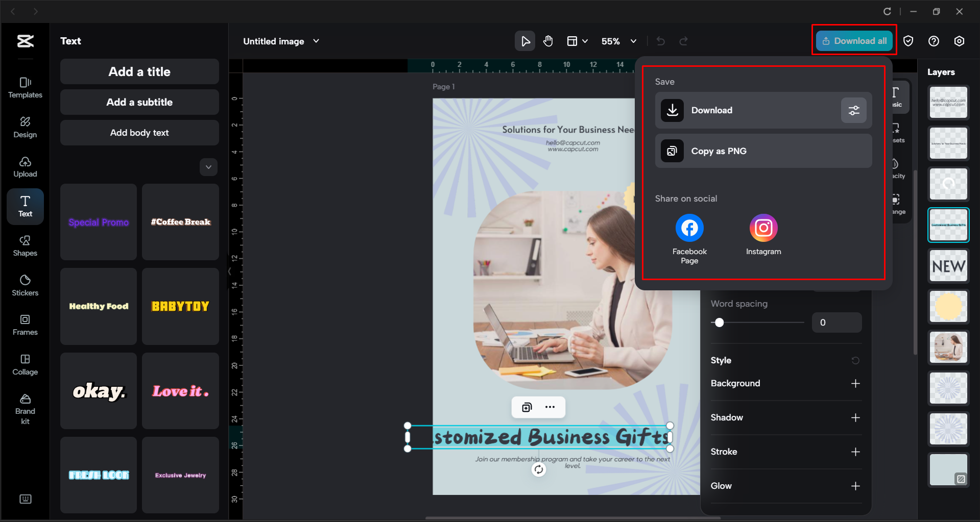
Task: Open the Templates panel
Action: (25, 87)
